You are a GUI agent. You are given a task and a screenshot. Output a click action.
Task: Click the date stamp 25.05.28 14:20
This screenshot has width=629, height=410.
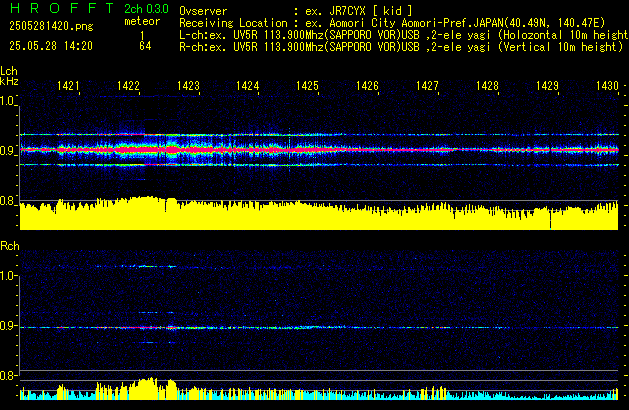point(51,46)
